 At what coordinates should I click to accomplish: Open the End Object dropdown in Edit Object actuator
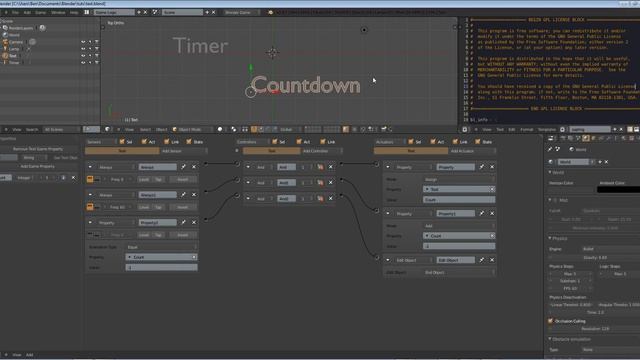(459, 272)
